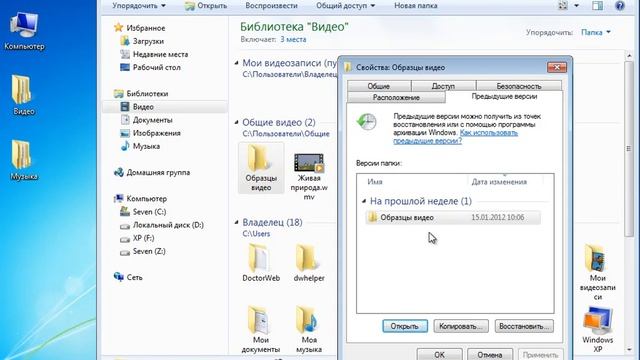
Task: Select the Windows XP item
Action: point(598,330)
